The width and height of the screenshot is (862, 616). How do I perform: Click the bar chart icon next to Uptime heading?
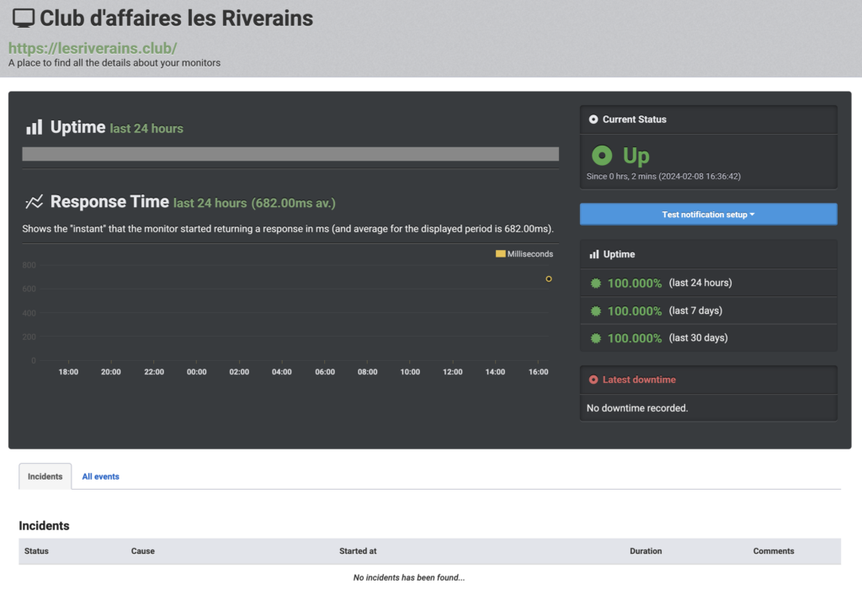pyautogui.click(x=34, y=128)
